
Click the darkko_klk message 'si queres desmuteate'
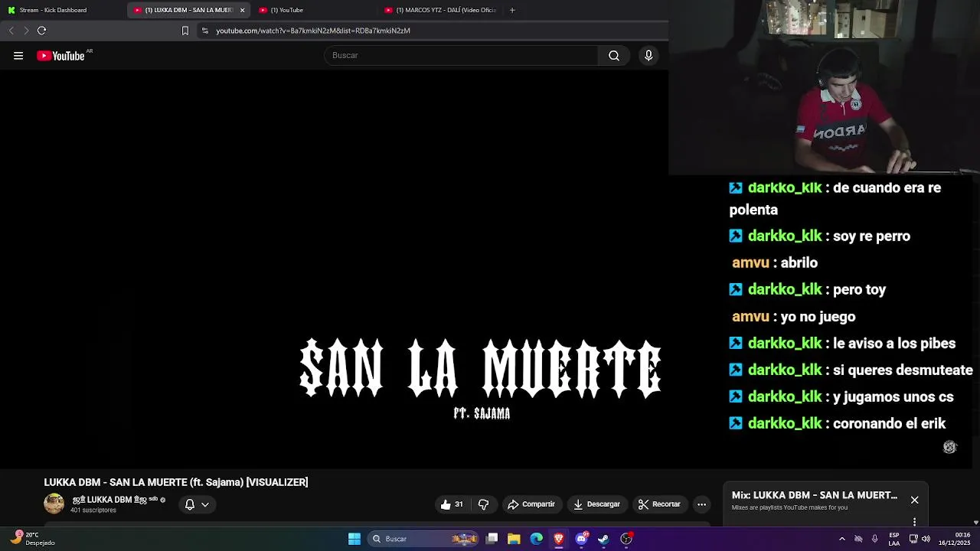click(903, 370)
